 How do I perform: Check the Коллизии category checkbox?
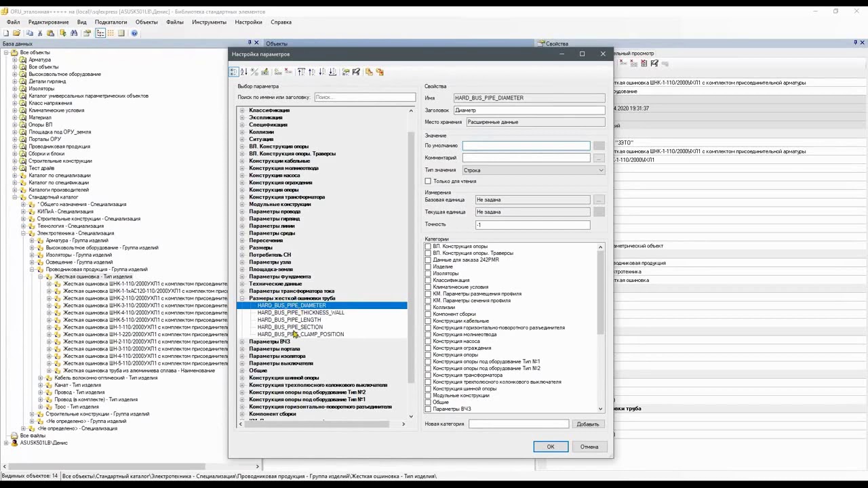(428, 308)
